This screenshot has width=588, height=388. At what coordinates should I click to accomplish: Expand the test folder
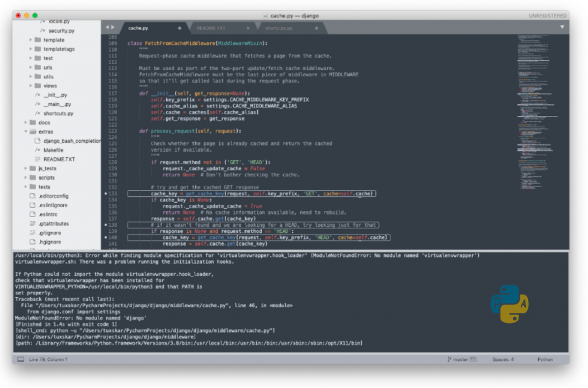point(31,58)
